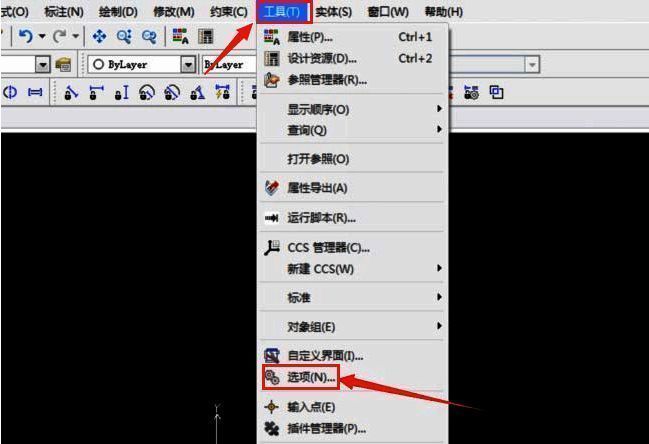Choose 参照管理器(R)... menu entry
This screenshot has width=649, height=444.
pyautogui.click(x=353, y=80)
